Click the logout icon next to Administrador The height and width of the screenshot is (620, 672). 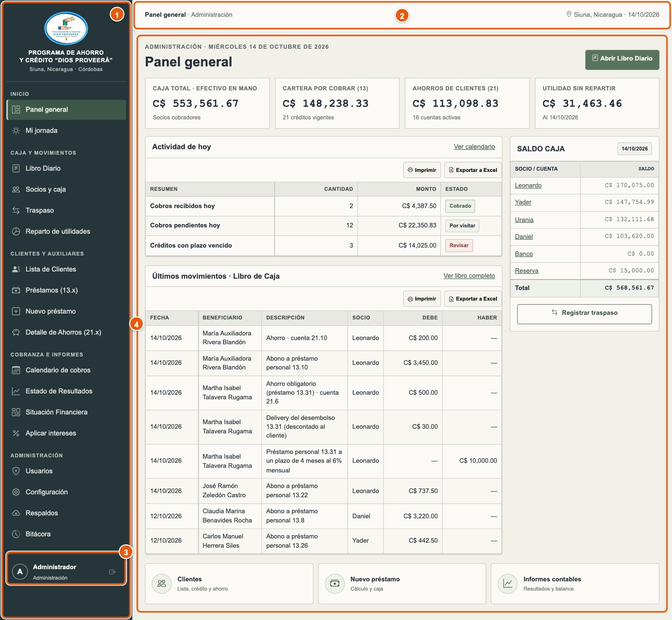pos(112,572)
